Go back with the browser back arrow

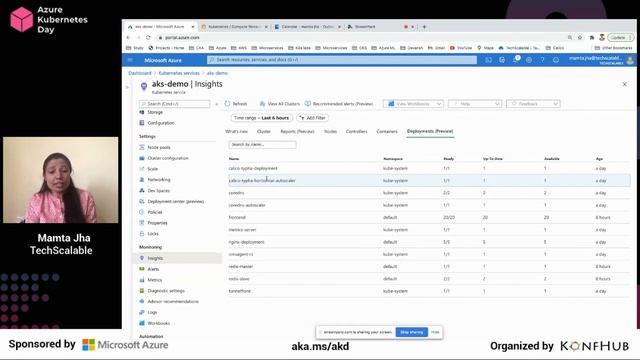point(128,38)
